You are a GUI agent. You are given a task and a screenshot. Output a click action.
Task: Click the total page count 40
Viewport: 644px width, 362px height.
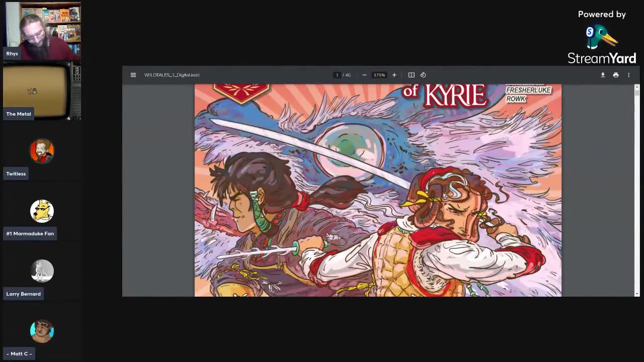click(x=348, y=75)
